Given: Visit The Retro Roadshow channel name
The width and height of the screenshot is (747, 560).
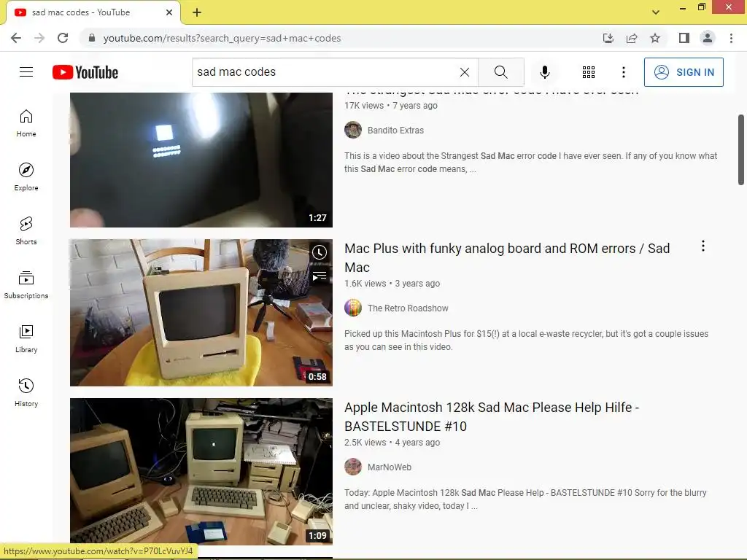Looking at the screenshot, I should 408,308.
